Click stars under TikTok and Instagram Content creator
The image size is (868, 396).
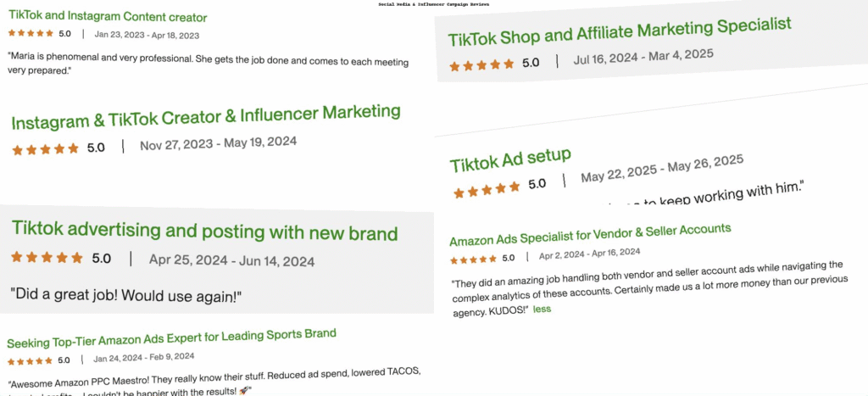pos(31,33)
